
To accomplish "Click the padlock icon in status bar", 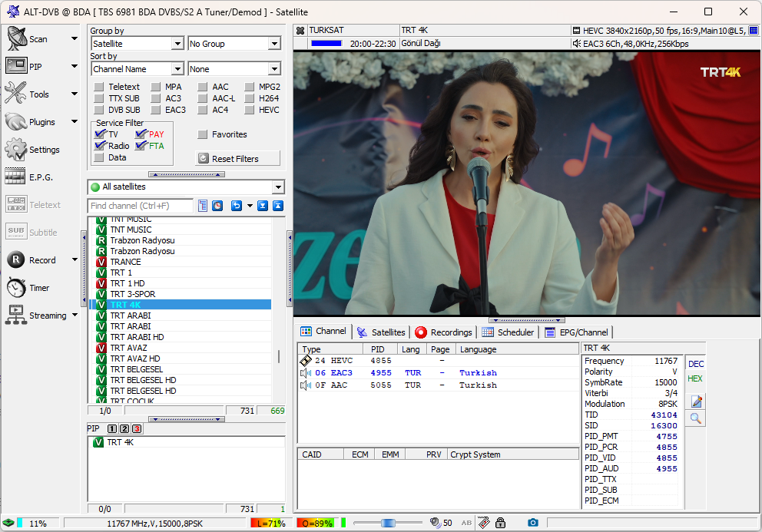I will tap(501, 523).
